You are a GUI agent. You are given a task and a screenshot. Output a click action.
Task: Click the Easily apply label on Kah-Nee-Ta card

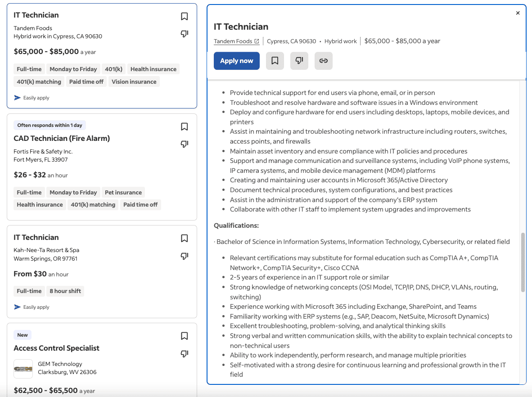[x=36, y=307]
